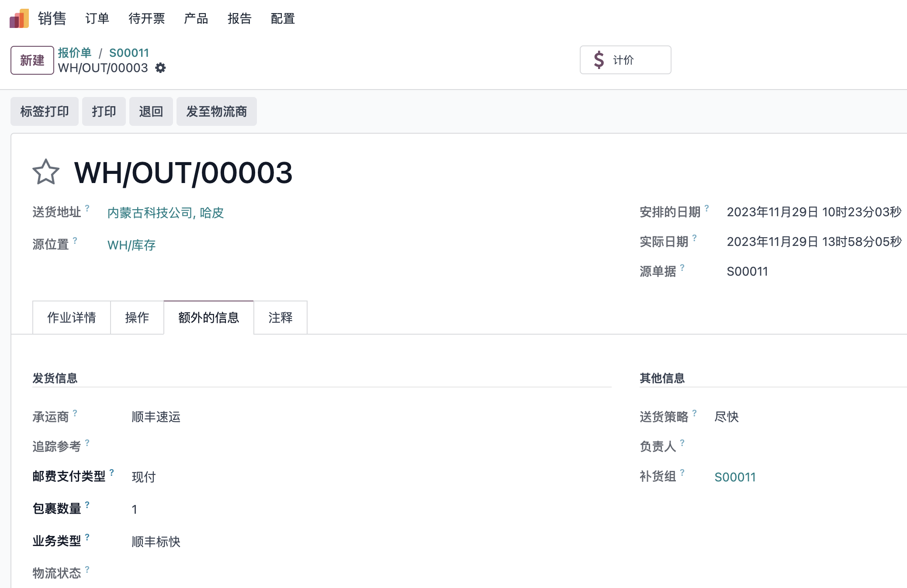Select the 额外的信息 tab
The width and height of the screenshot is (907, 588).
[x=209, y=318]
